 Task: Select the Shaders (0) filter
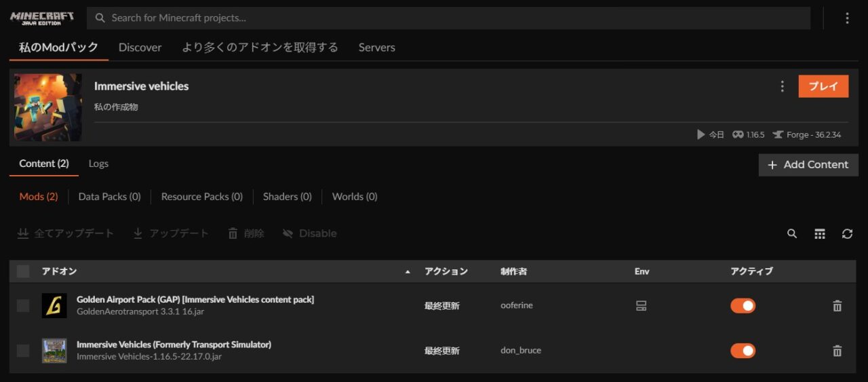click(x=287, y=197)
